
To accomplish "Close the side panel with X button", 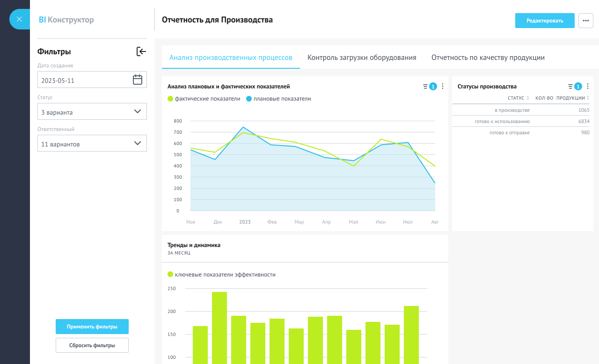I will tap(19, 19).
